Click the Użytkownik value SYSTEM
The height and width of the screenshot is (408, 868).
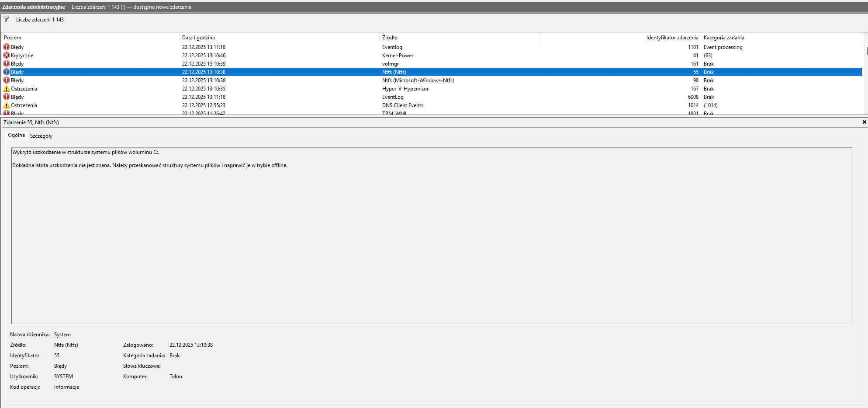pyautogui.click(x=64, y=377)
